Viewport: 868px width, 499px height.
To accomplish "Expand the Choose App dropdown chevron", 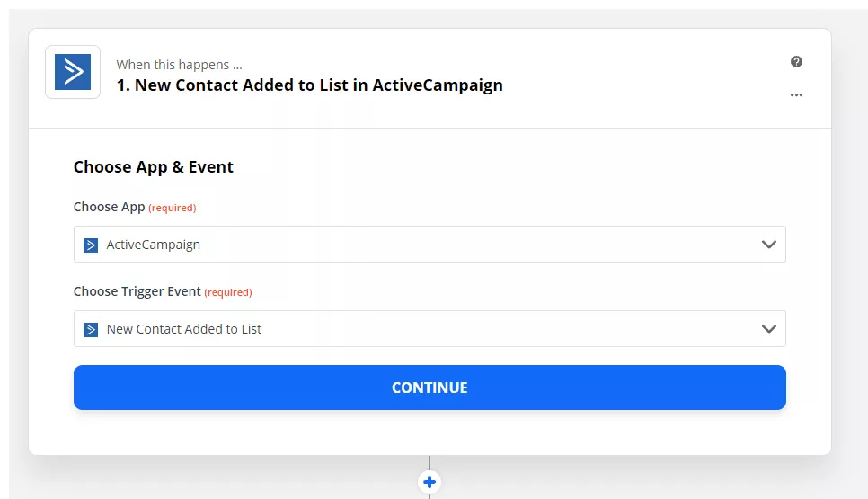I will (x=769, y=245).
